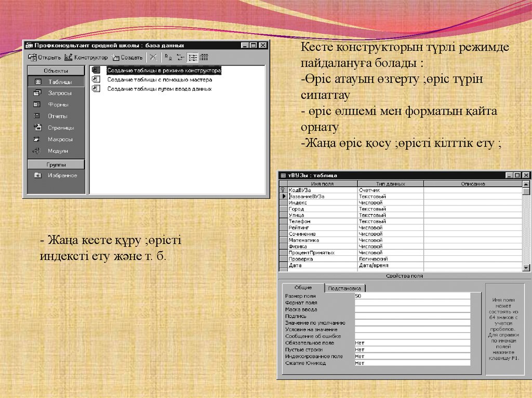Click the Значение по умолчанию input field
Viewport: 532px width, 398px height.
(412, 323)
